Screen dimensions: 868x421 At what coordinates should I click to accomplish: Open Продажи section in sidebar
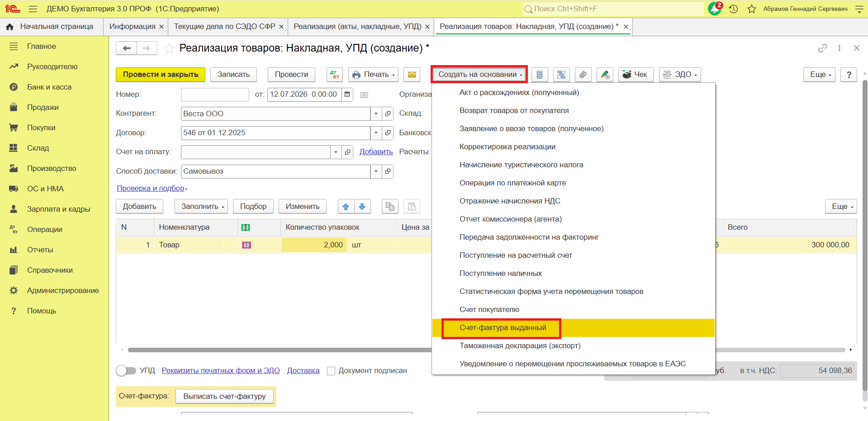[43, 108]
